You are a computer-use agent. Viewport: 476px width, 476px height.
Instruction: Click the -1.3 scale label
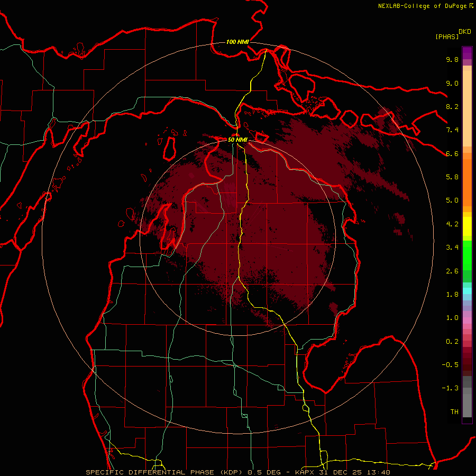450,388
